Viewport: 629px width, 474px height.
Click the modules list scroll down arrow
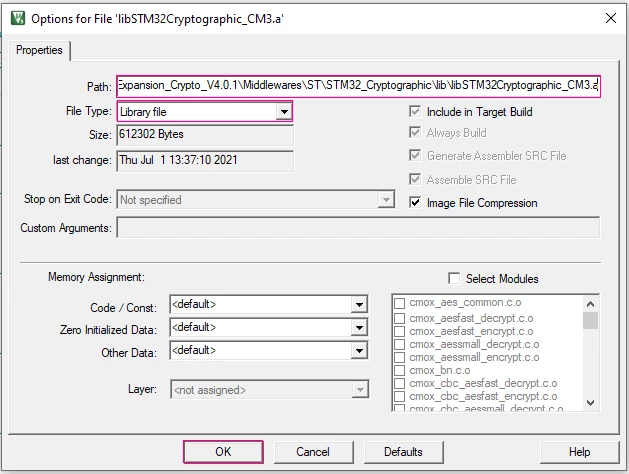(x=590, y=403)
